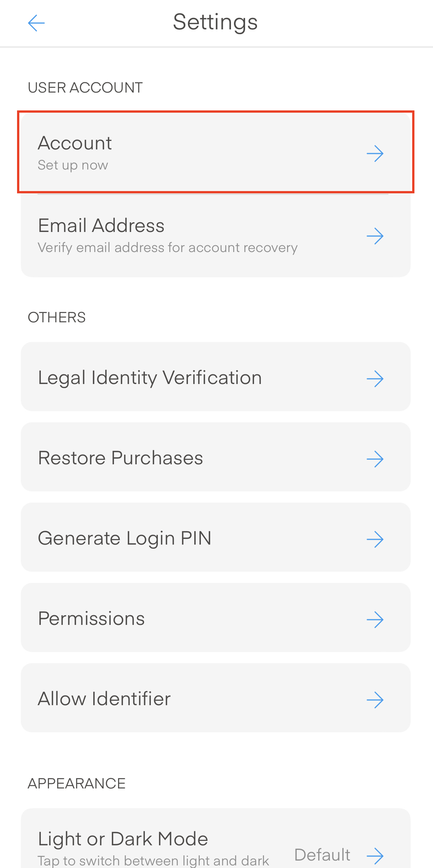Tap "Verify email address for account recovery" text
Screen dimensions: 433x868
(x=167, y=248)
